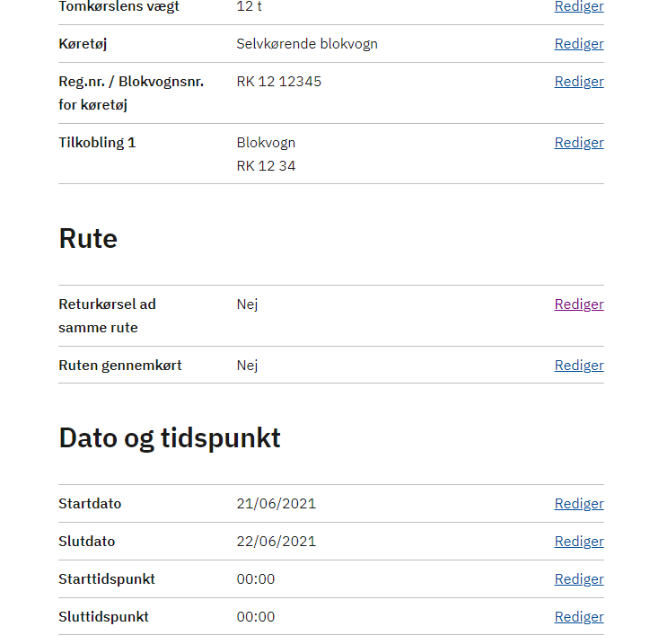Image resolution: width=650 pixels, height=644 pixels.
Task: Click registration number RK 12 12345
Action: [x=279, y=82]
